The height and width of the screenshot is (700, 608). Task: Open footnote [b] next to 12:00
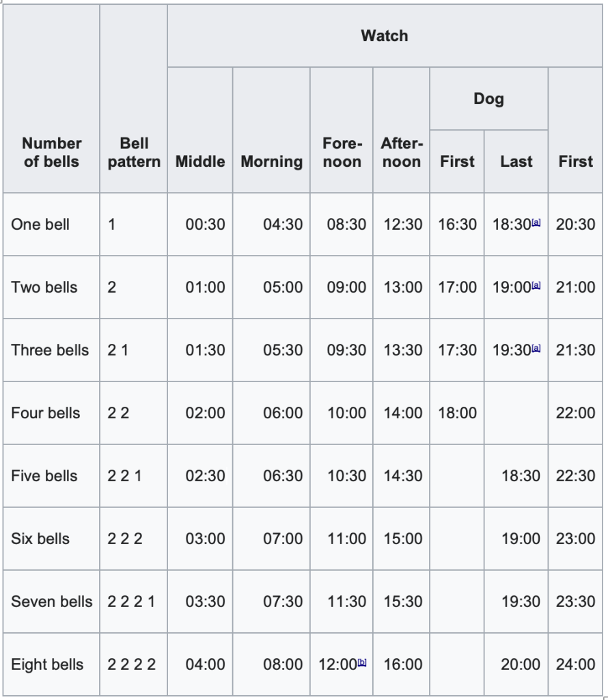[x=362, y=662]
